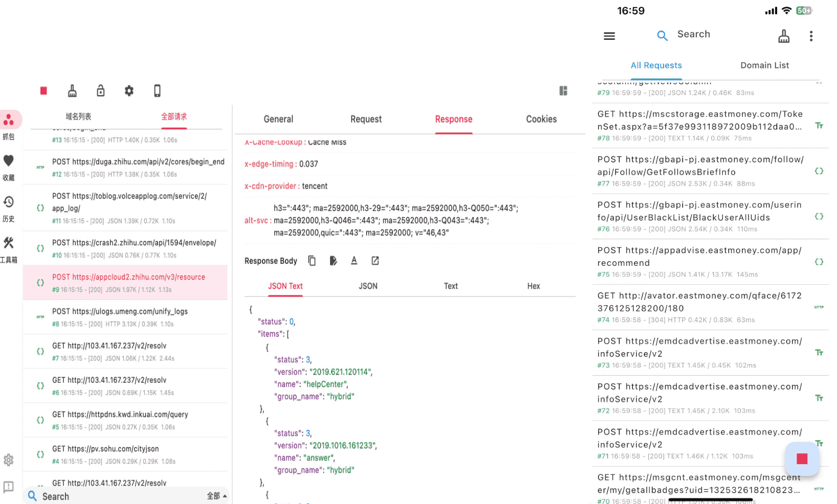This screenshot has width=837, height=504.
Task: Select the GET httpdns.kwd.inkuai.com/query request
Action: 125,420
